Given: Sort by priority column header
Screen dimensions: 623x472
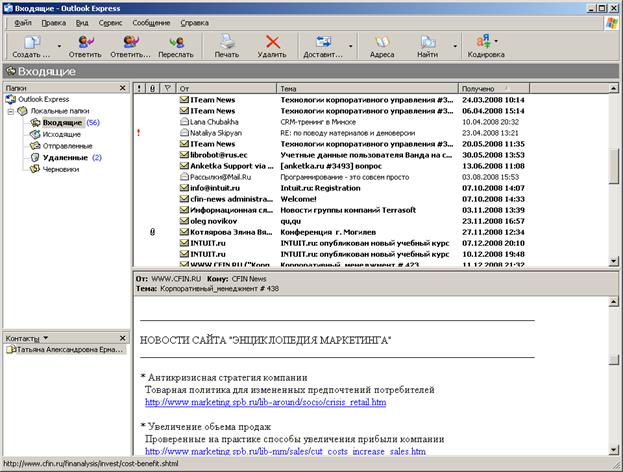Looking at the screenshot, I should coord(139,89).
